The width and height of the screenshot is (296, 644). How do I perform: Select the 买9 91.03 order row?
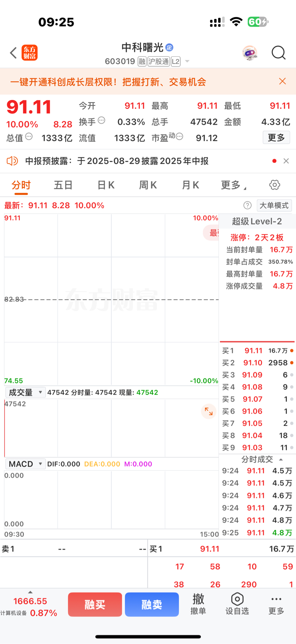pyautogui.click(x=257, y=448)
